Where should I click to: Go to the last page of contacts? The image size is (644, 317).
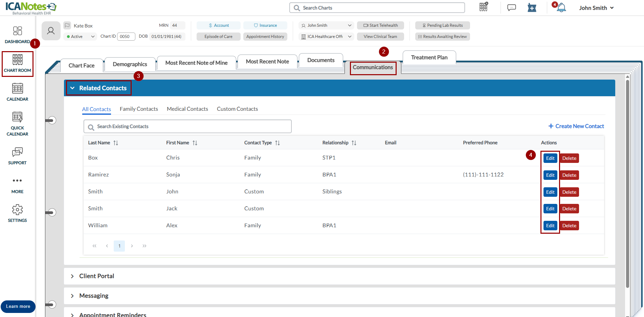coord(145,246)
